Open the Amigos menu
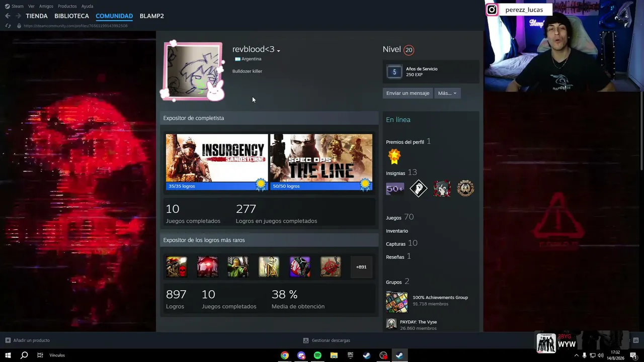This screenshot has width=644, height=362. pyautogui.click(x=46, y=6)
